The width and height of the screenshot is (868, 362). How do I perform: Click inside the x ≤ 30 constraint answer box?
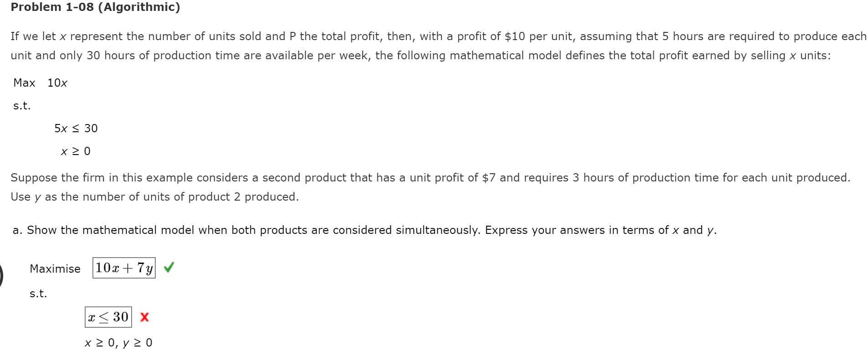point(107,318)
